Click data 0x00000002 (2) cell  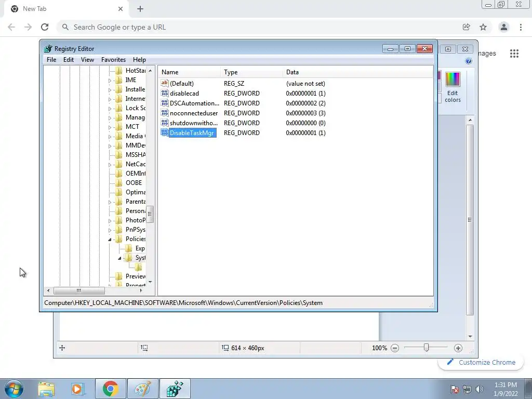coord(305,103)
